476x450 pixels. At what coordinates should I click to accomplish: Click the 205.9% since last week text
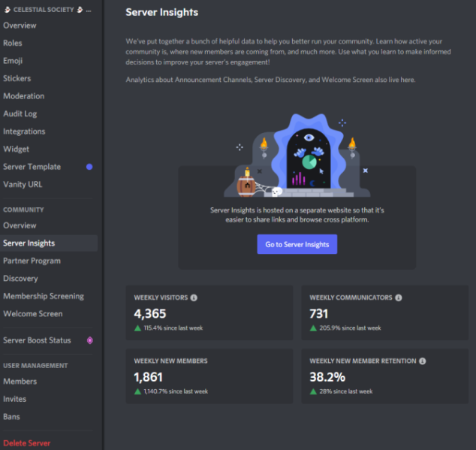pyautogui.click(x=350, y=328)
